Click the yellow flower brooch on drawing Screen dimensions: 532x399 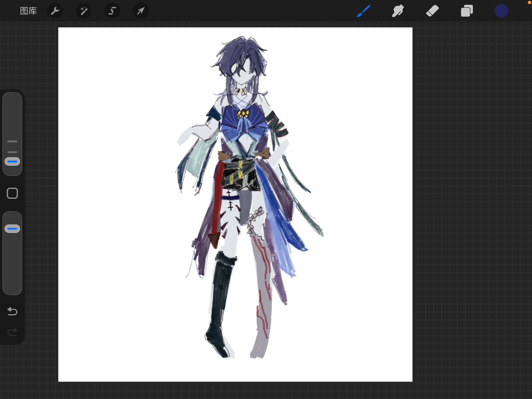coord(243,114)
